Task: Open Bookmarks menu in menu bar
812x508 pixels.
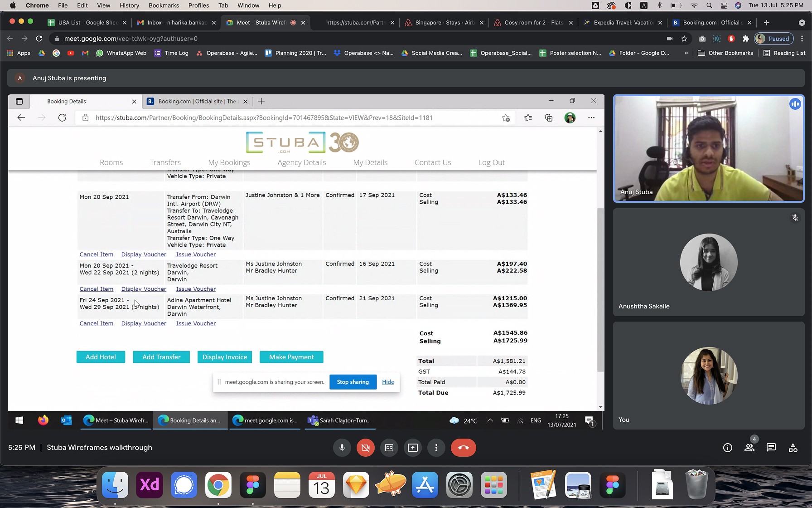Action: (x=164, y=5)
